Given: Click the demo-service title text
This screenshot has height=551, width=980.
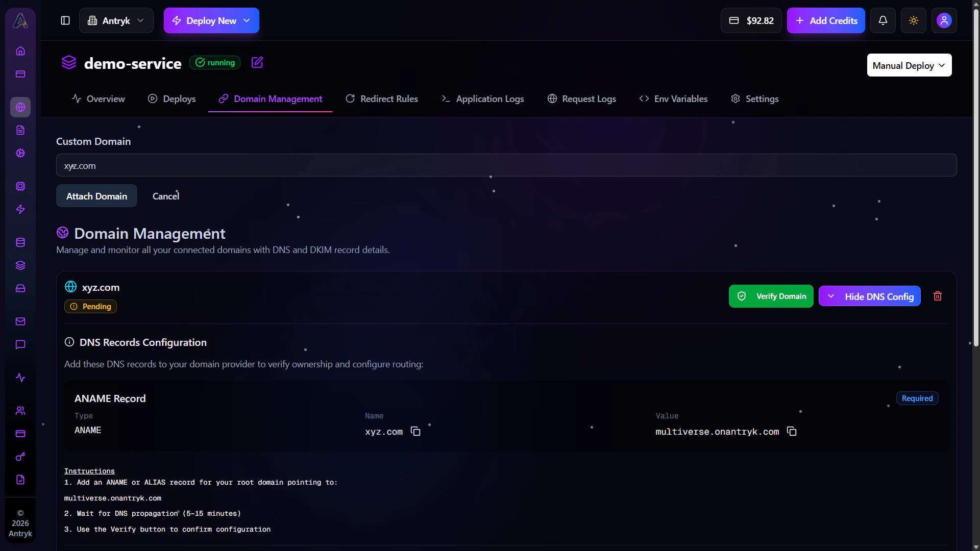Looking at the screenshot, I should pos(133,63).
